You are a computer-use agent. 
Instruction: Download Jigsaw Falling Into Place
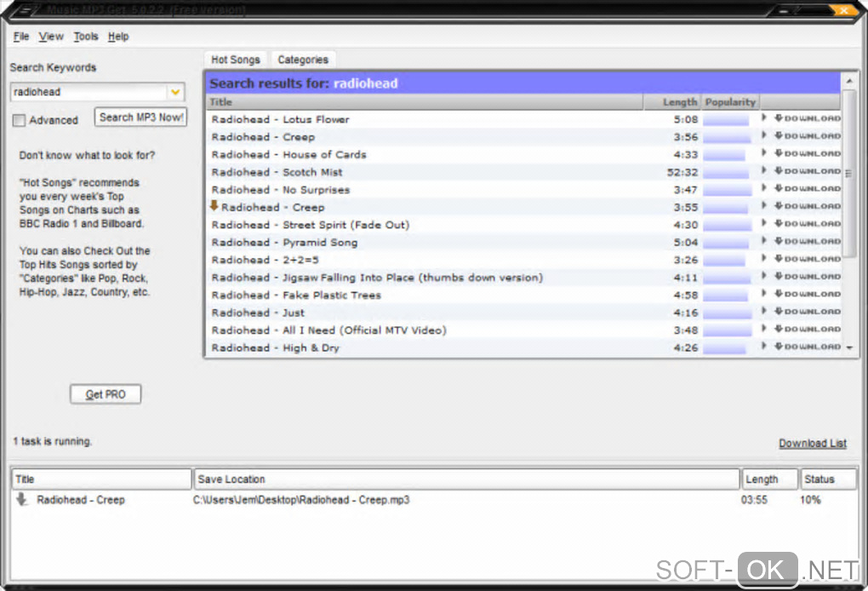pyautogui.click(x=807, y=277)
